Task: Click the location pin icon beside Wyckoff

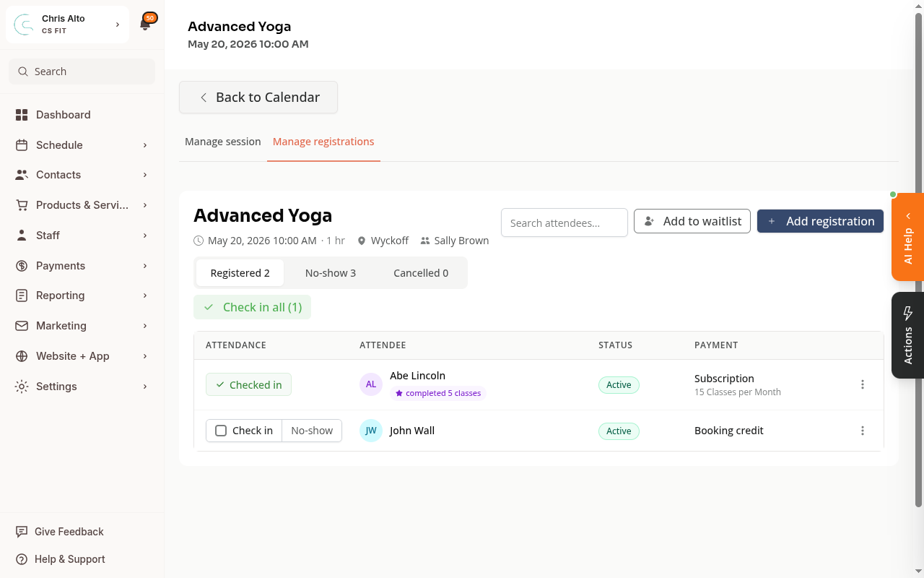Action: (362, 241)
